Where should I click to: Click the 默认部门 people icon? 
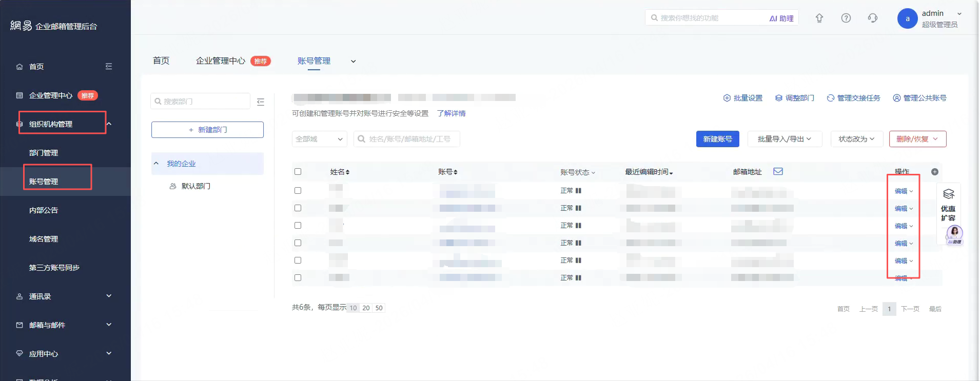coord(173,186)
